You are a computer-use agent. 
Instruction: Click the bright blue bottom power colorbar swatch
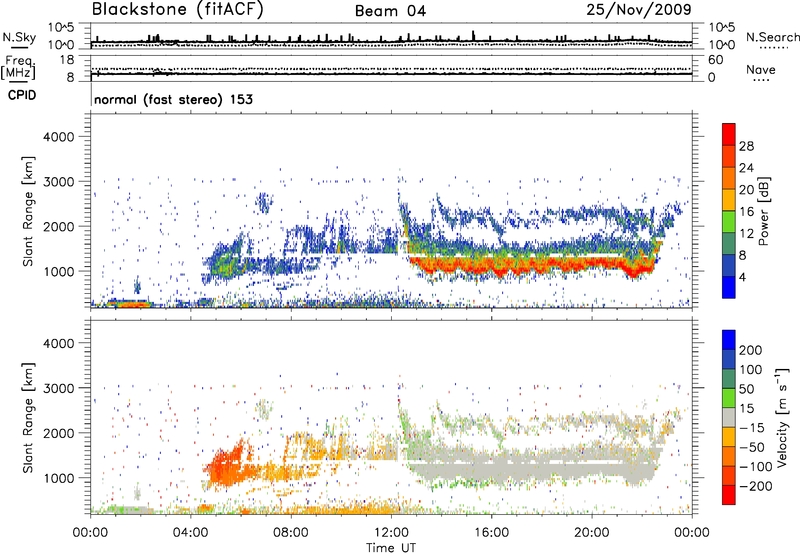tap(729, 287)
